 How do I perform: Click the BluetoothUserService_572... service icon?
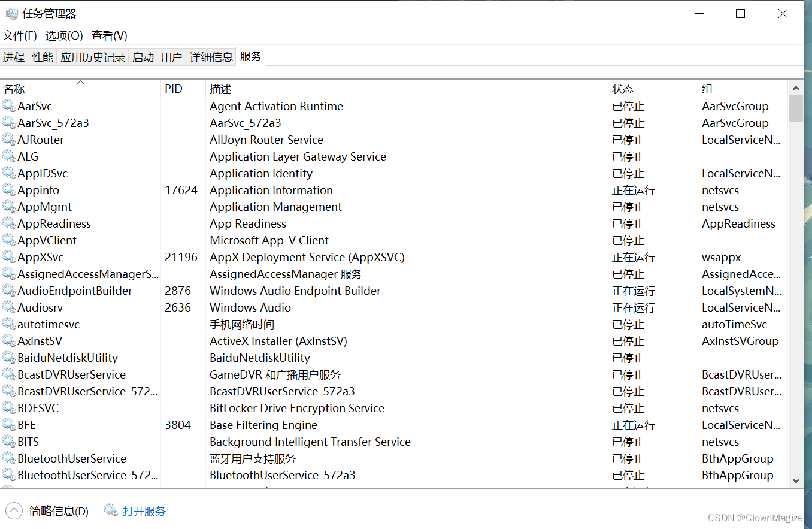click(x=8, y=475)
